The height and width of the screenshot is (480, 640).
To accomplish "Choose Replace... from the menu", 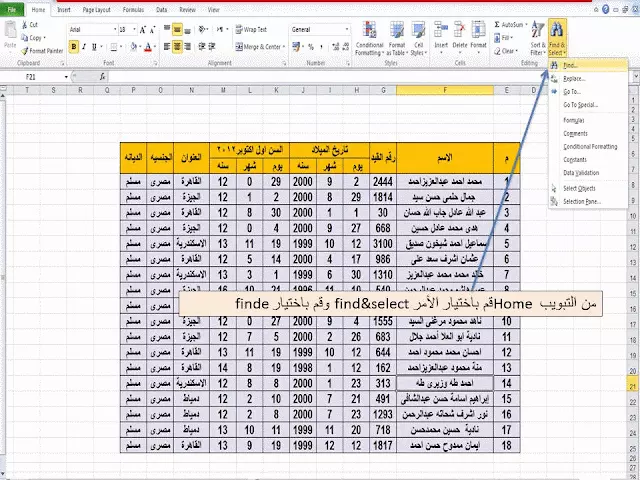I will tap(588, 78).
